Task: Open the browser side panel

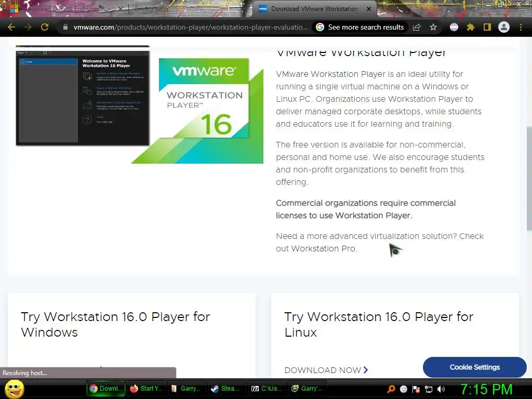Action: [x=487, y=27]
